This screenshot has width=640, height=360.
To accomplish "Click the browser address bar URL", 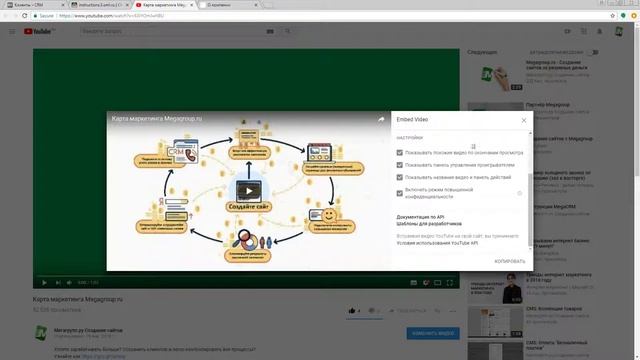I will [x=111, y=16].
